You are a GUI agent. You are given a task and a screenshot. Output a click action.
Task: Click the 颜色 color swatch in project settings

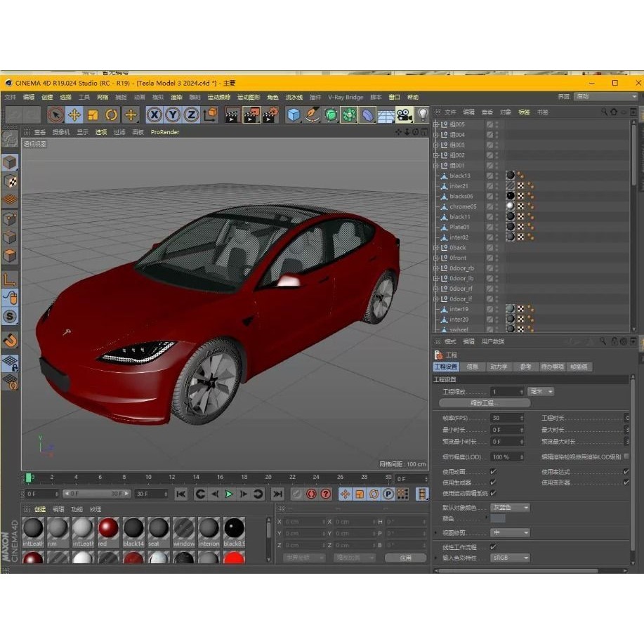498,519
